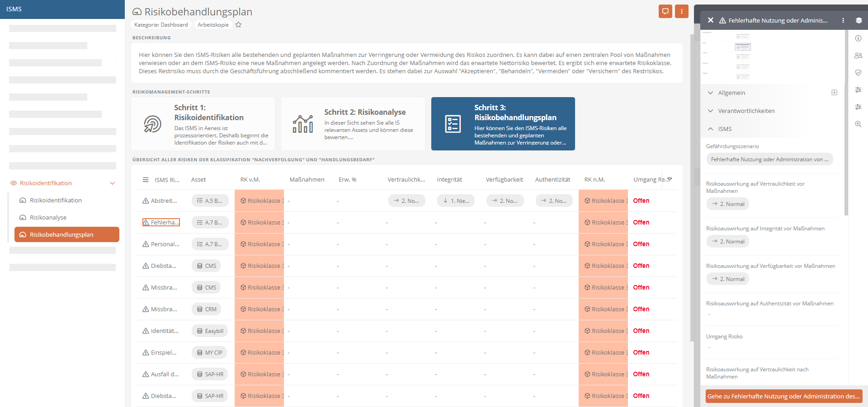Click Gehe zu Fehlerhafte Nutzung button

coord(784,396)
